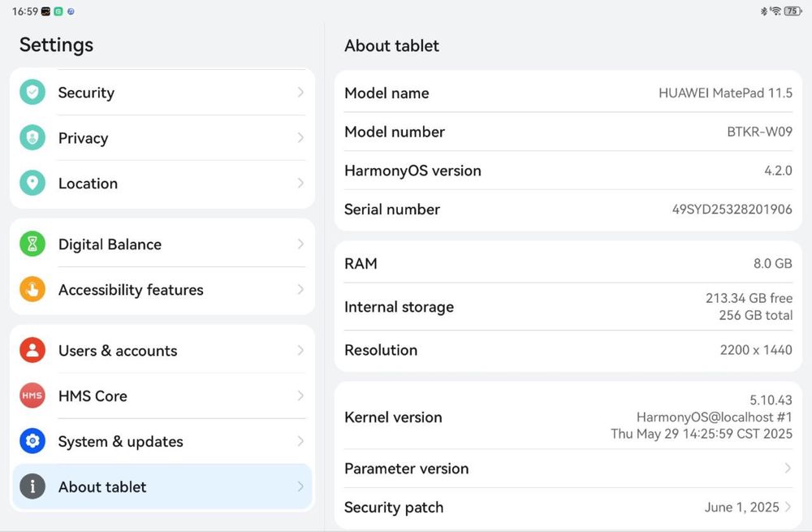This screenshot has height=532, width=812.
Task: Expand System & updates row chevron
Action: [x=300, y=441]
